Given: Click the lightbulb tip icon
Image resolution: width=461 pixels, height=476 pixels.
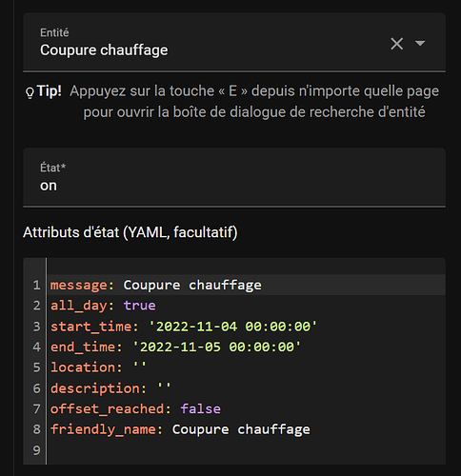Looking at the screenshot, I should tap(30, 93).
